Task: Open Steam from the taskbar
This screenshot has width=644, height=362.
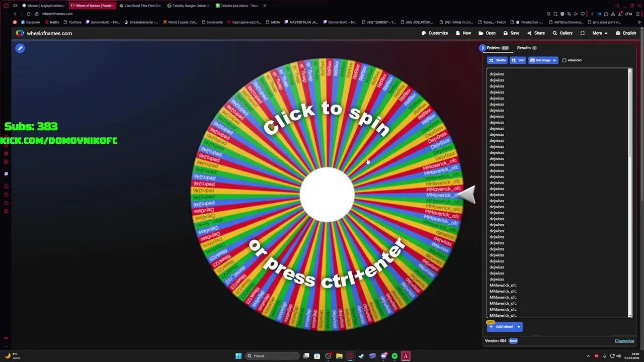Action: tap(361, 356)
